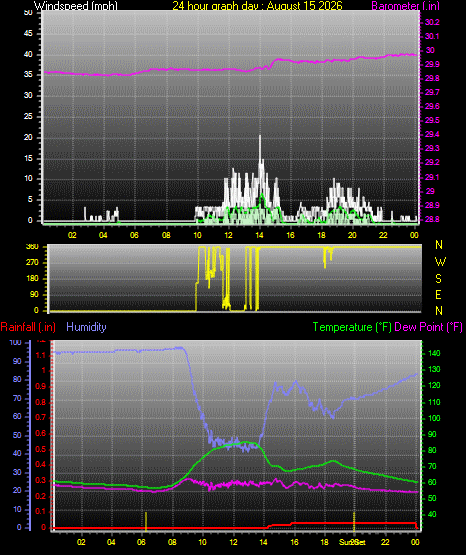
Task: Click the S compass label on direction chart
Action: pyautogui.click(x=438, y=279)
